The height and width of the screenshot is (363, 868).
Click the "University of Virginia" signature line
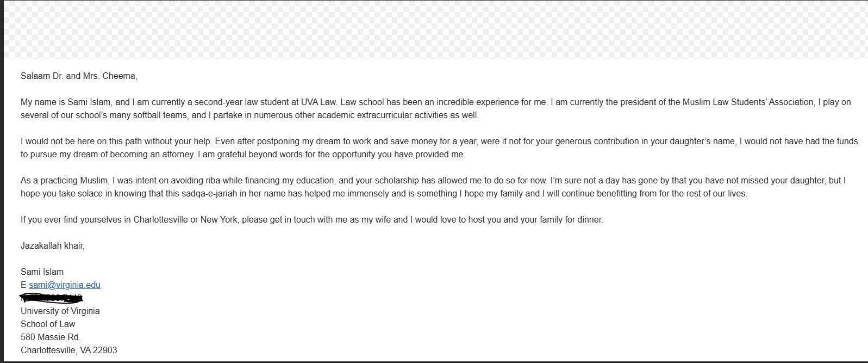coord(60,311)
